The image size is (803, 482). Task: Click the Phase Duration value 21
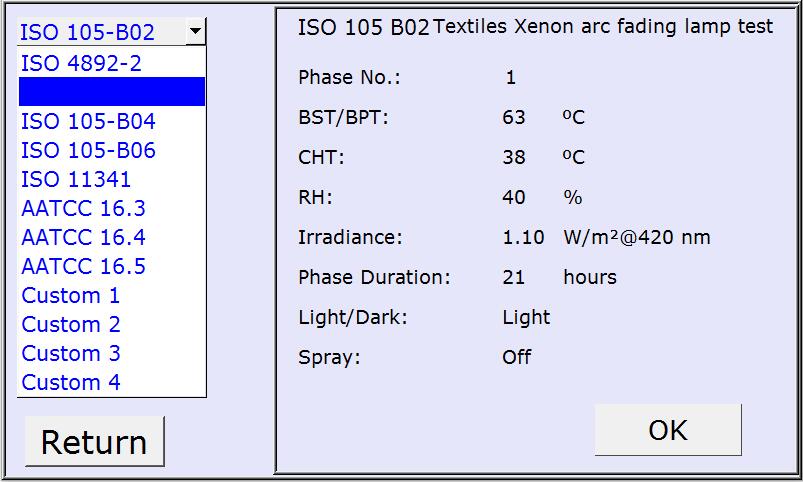pos(513,278)
